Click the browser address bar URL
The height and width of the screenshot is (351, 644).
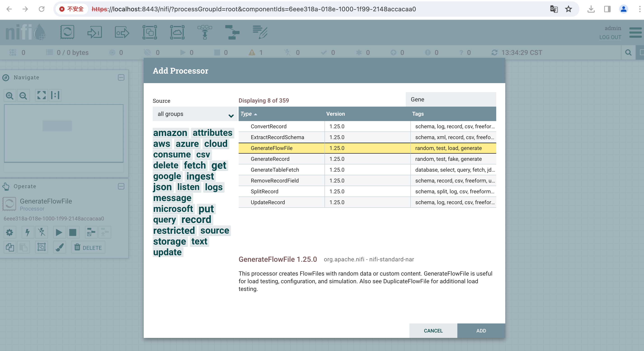pyautogui.click(x=254, y=9)
